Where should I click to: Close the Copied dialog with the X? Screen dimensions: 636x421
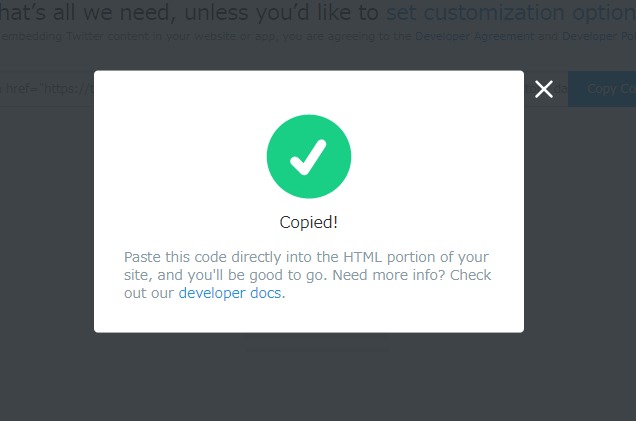pyautogui.click(x=544, y=90)
